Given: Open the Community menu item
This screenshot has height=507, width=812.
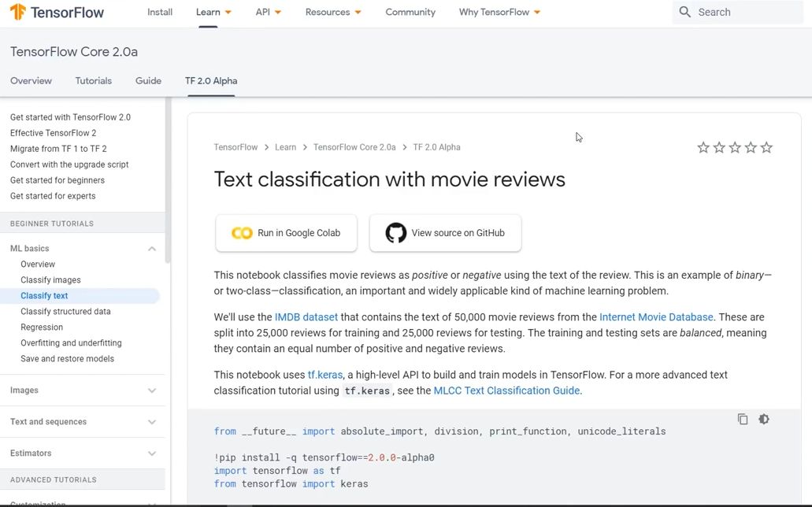Looking at the screenshot, I should pos(410,12).
